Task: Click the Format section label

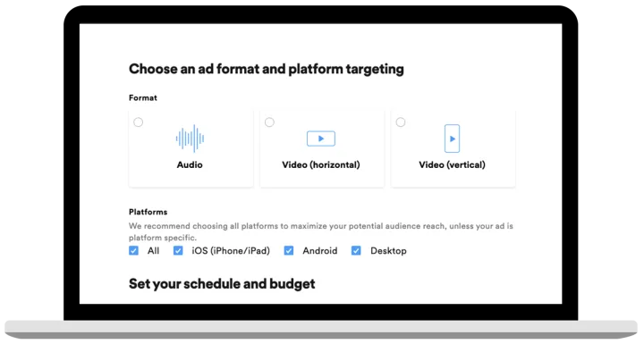Action: point(143,97)
